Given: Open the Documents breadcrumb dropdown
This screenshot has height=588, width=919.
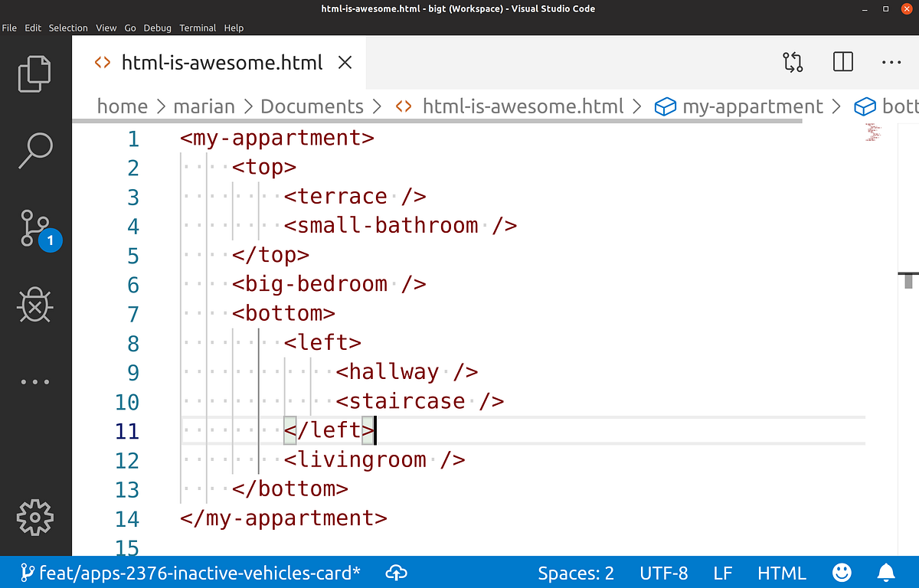Looking at the screenshot, I should pyautogui.click(x=312, y=106).
